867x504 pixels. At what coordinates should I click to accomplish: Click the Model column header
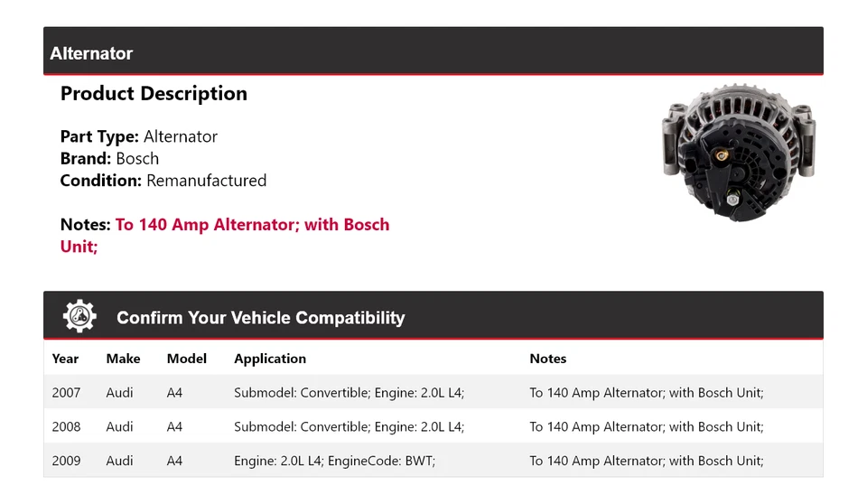[187, 359]
